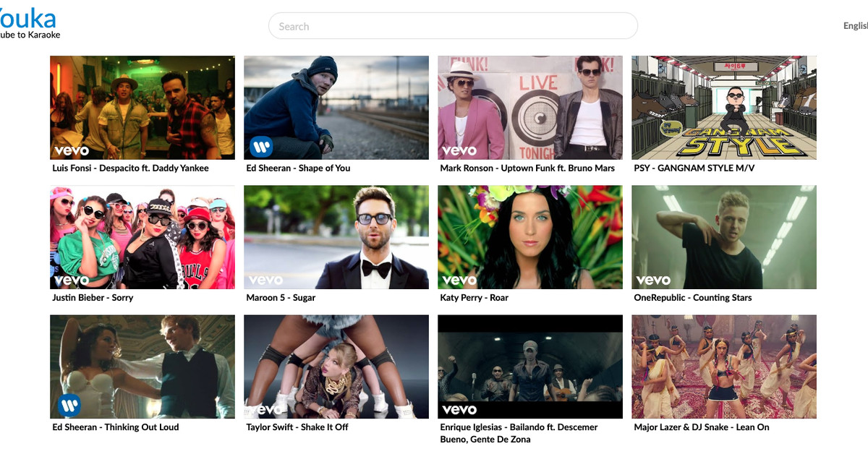Open the Despacito video thumbnail

(x=142, y=108)
